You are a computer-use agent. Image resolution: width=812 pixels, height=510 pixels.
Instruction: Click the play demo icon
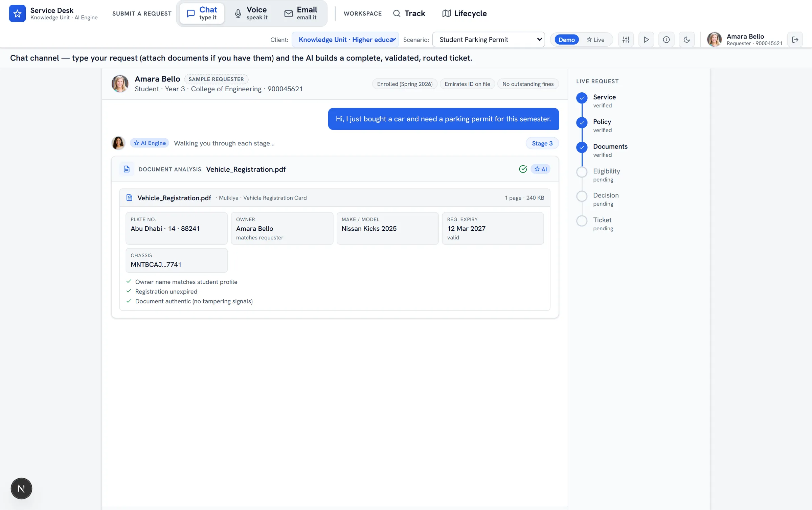click(x=646, y=40)
